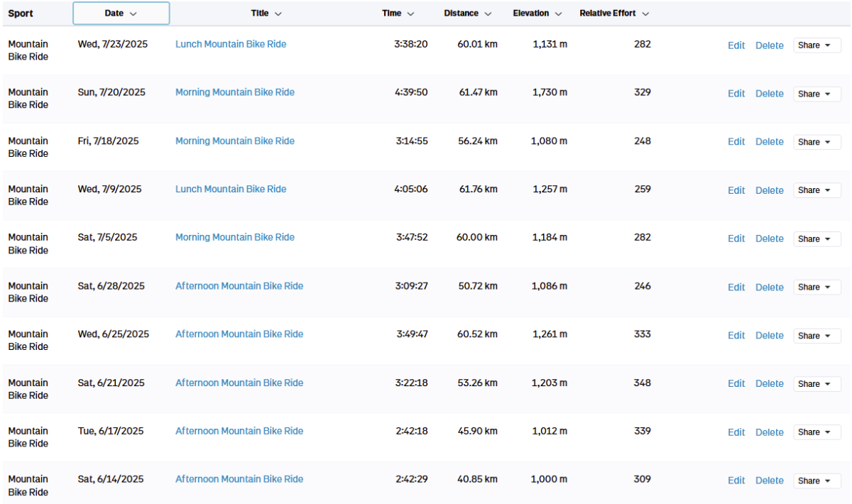
Task: Edit the 7/5/2025 ride
Action: (x=736, y=239)
